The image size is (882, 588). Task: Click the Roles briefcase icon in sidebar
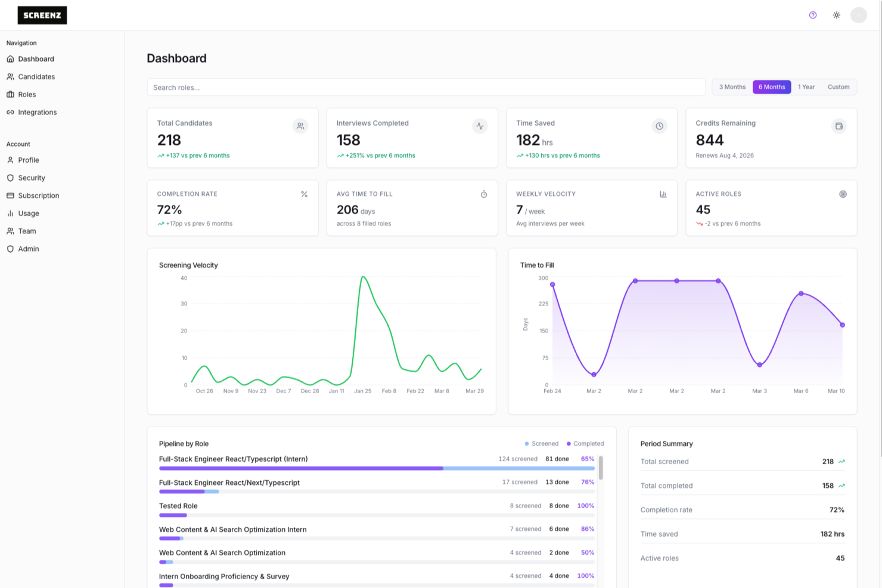coord(10,95)
